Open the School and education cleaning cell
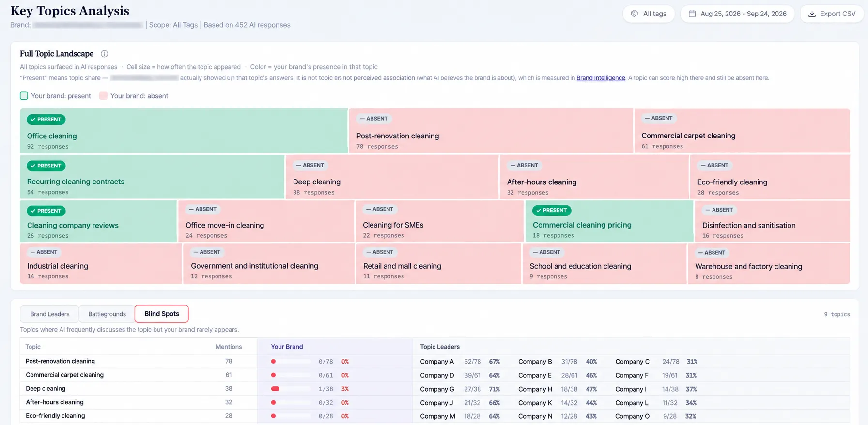 604,263
